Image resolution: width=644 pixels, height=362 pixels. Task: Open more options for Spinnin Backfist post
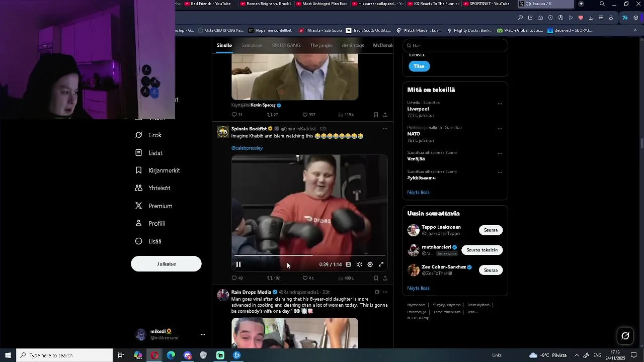pos(385,129)
